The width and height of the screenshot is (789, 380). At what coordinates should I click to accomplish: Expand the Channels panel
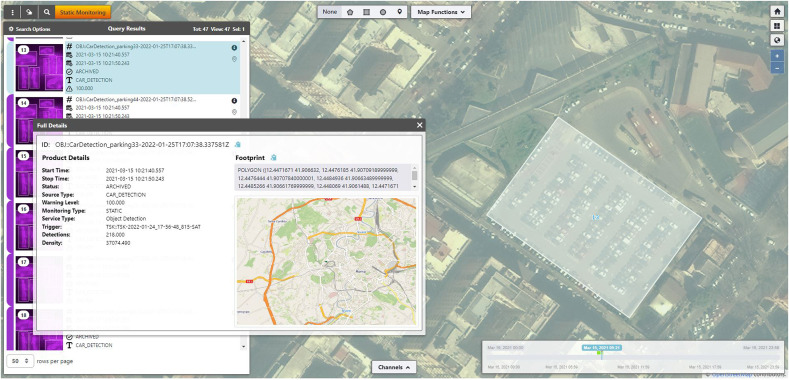394,367
